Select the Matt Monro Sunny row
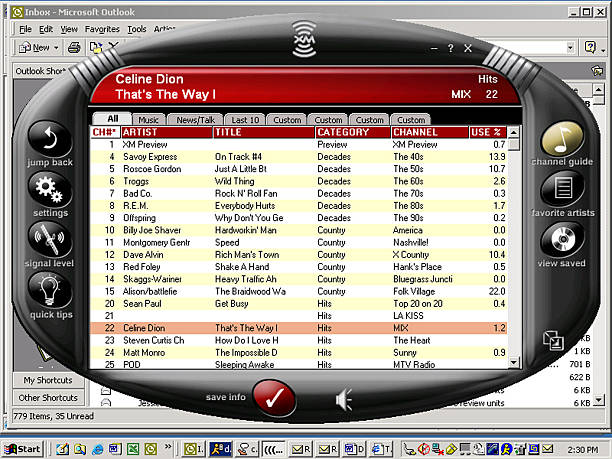The height and width of the screenshot is (459, 612). [299, 352]
